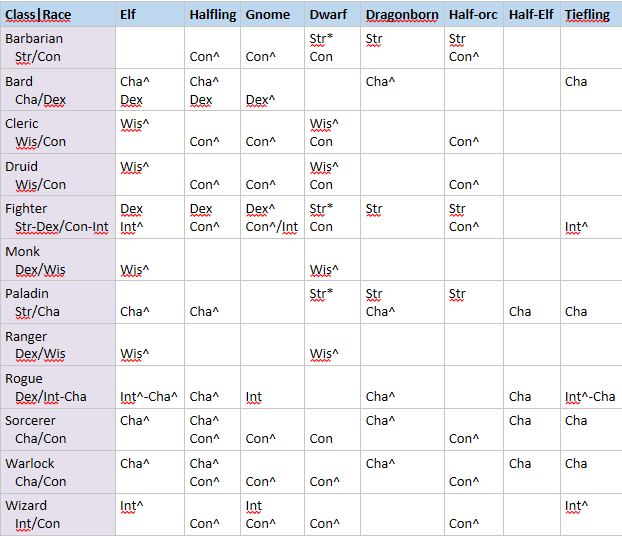Click Wis^ in Ranger Elf cell
The width and height of the screenshot is (622, 536).
coord(134,354)
